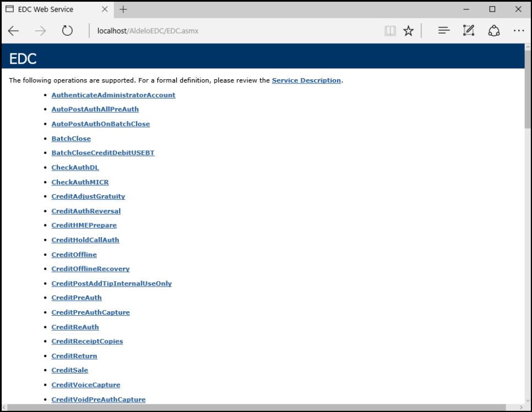Close the browser window
Screen dimensions: 532x412
click(518, 9)
